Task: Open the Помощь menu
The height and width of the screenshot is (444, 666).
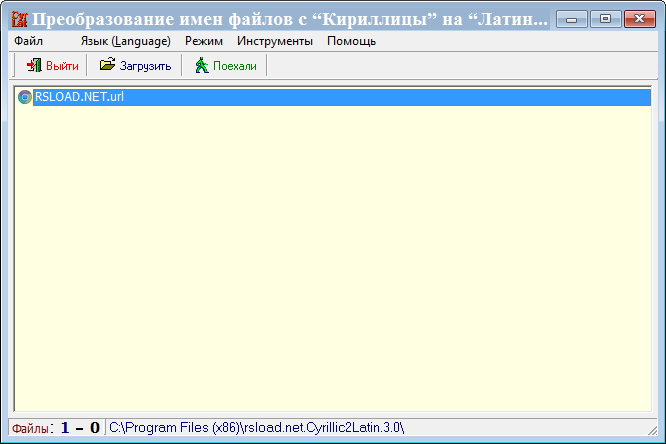Action: [x=352, y=41]
